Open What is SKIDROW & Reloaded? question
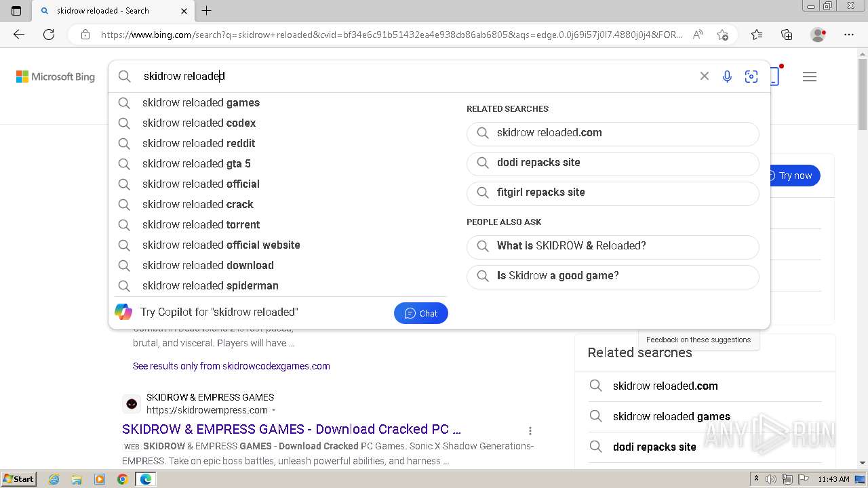The width and height of the screenshot is (868, 488). click(x=613, y=247)
